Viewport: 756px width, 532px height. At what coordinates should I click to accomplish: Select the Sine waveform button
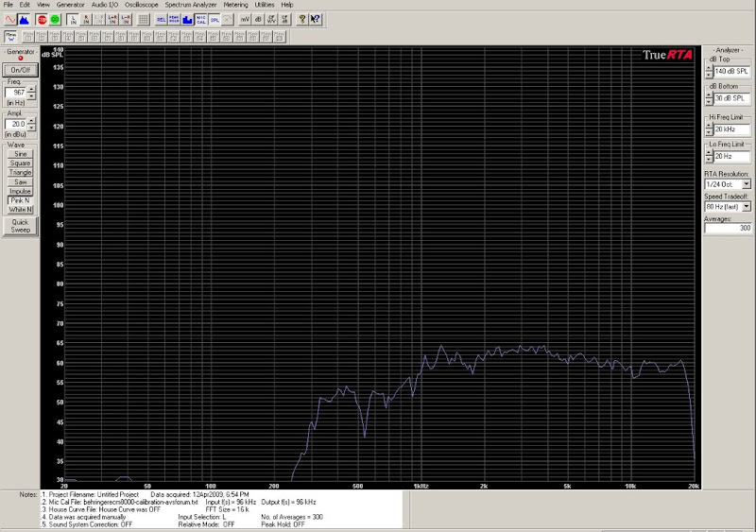pos(20,153)
